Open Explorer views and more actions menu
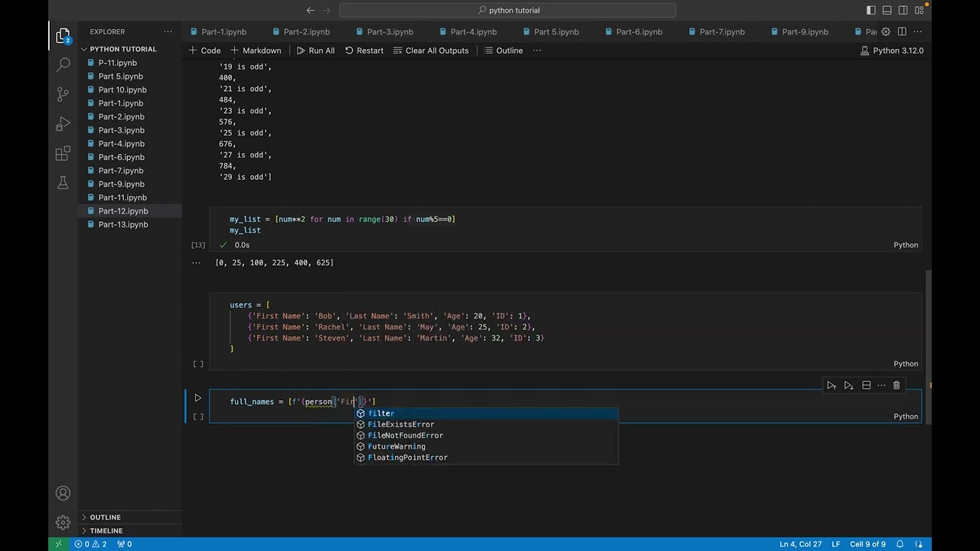 click(168, 31)
